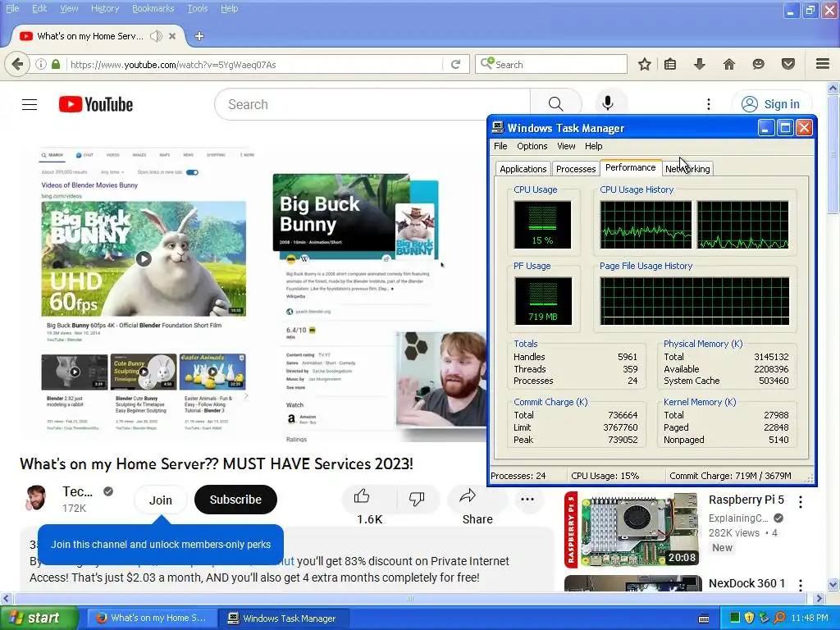Open File menu in Task Manager
Viewport: 840px width, 630px height.
(500, 146)
